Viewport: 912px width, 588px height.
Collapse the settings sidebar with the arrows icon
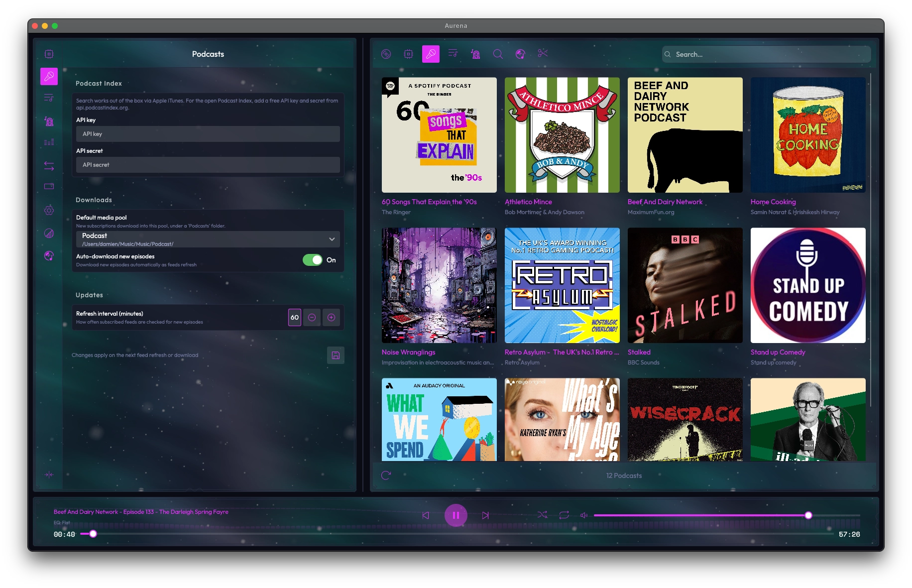pyautogui.click(x=49, y=474)
